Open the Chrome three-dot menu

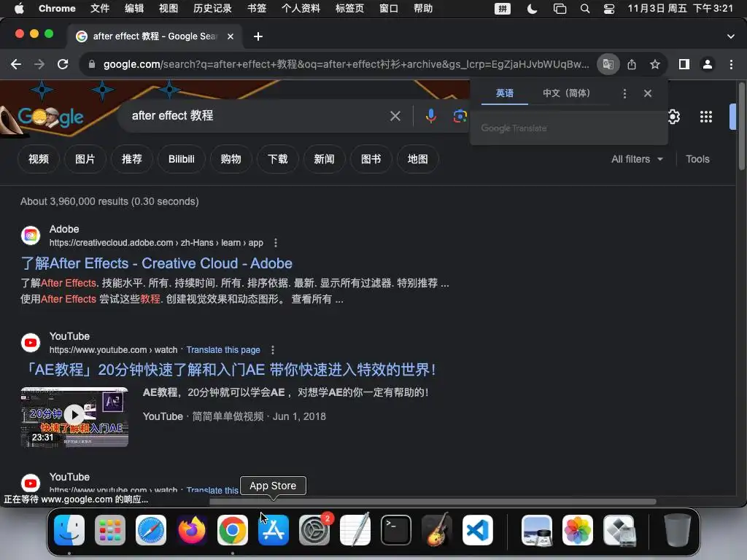tap(731, 64)
